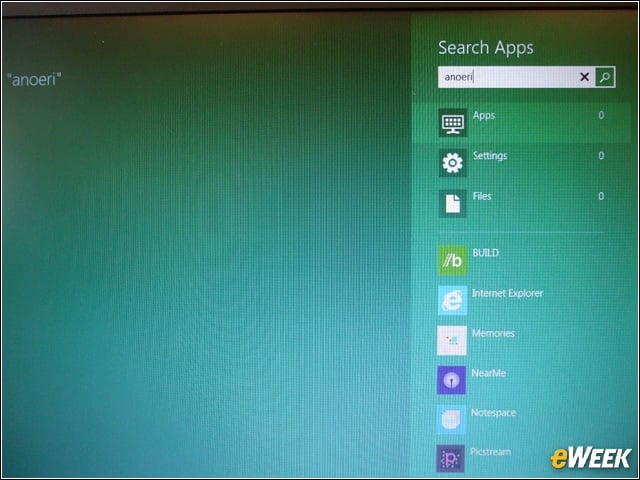Click the Files result count 0
This screenshot has width=640, height=480.
[x=601, y=196]
